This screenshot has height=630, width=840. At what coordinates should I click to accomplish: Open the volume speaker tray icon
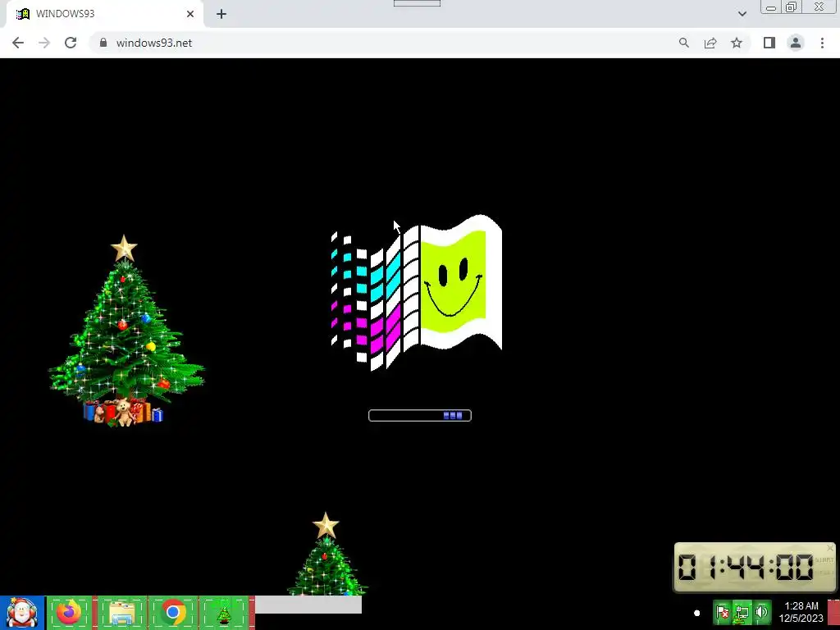(x=761, y=612)
